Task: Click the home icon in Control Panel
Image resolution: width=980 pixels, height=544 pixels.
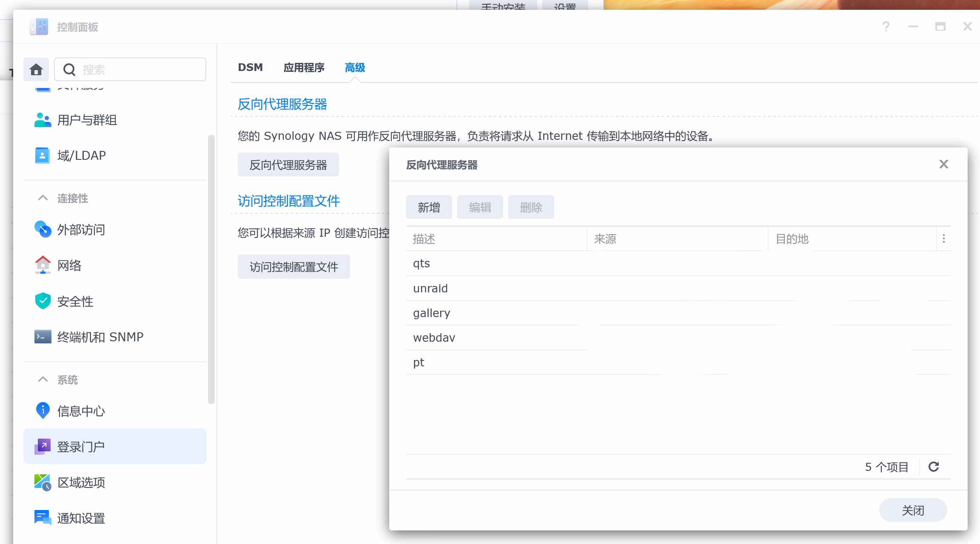Action: (x=36, y=69)
